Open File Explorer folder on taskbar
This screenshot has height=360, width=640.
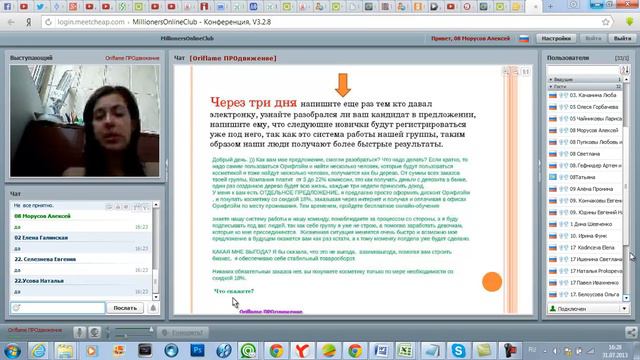pos(65,350)
